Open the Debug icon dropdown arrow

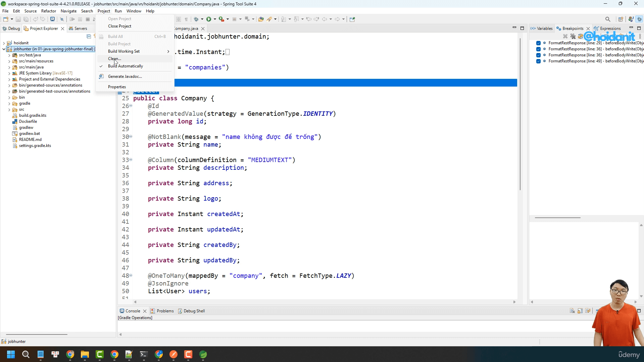tap(202, 19)
